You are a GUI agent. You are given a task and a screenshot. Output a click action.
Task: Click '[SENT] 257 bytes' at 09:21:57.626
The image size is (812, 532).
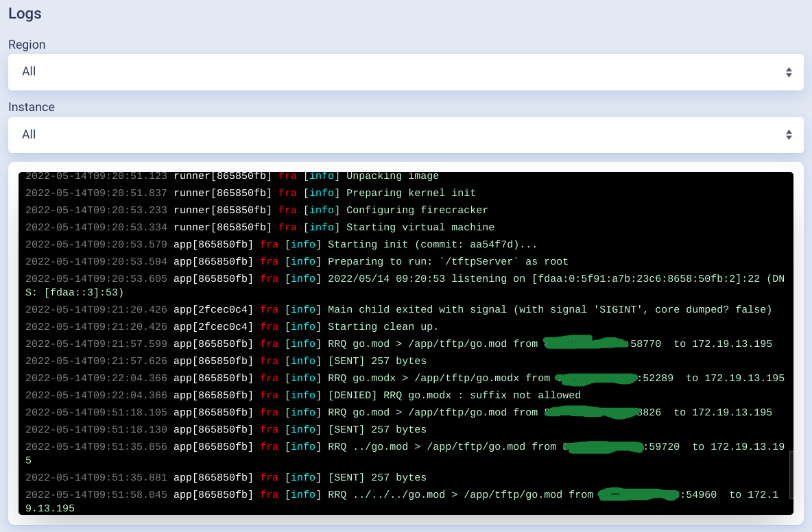pos(377,361)
